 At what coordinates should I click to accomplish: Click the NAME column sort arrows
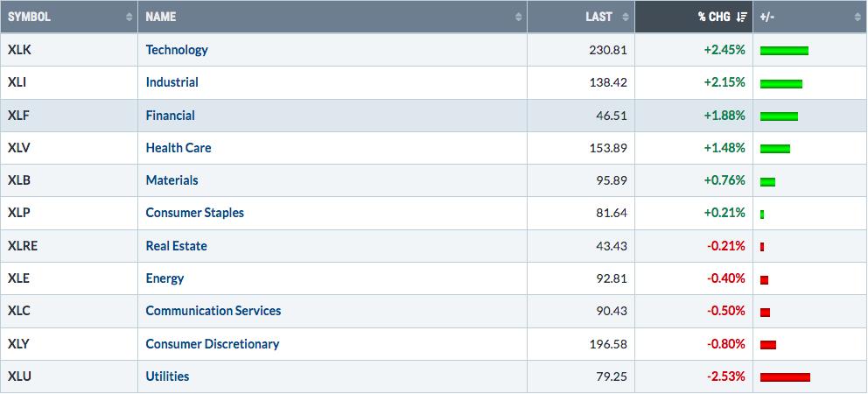point(518,18)
